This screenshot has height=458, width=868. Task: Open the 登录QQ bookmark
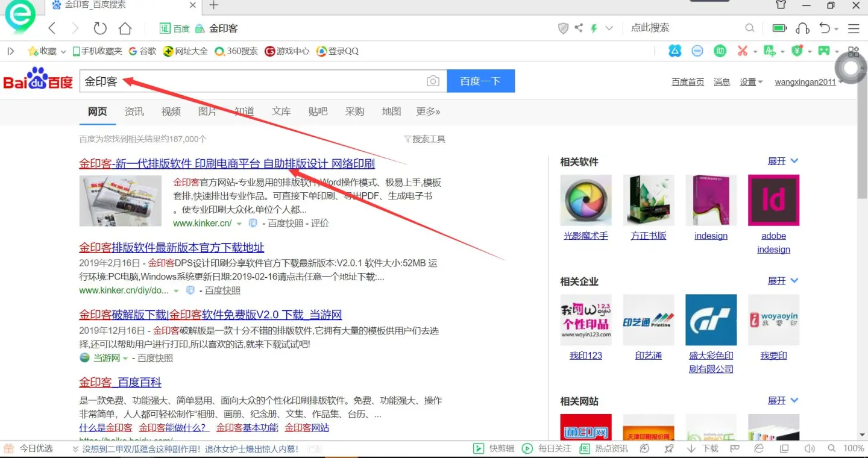(338, 51)
